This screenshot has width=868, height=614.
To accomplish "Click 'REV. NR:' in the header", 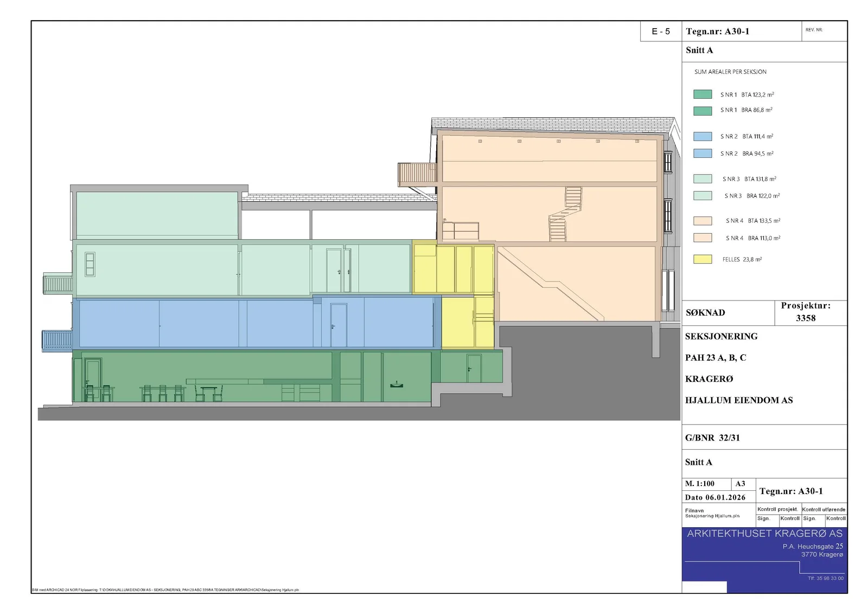I will [814, 30].
